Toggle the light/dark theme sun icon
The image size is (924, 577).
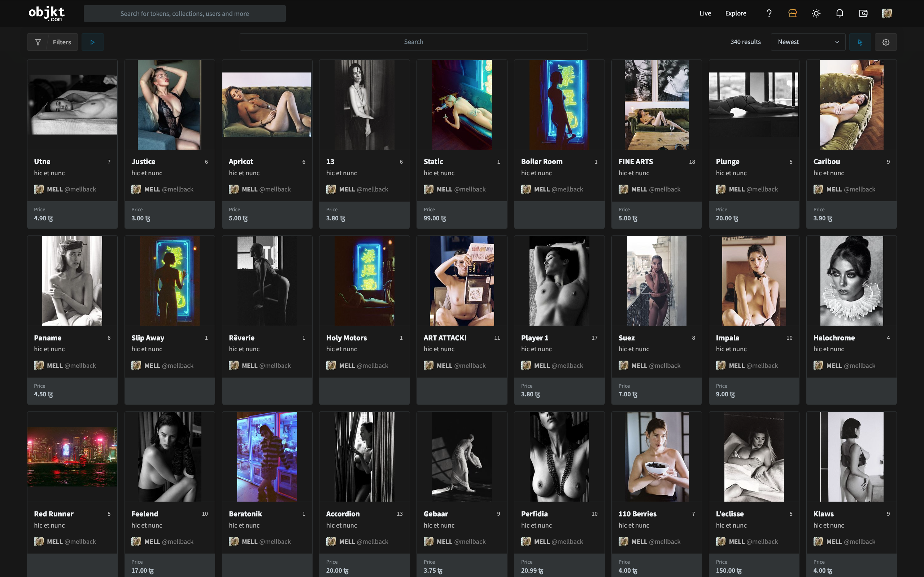(x=816, y=13)
